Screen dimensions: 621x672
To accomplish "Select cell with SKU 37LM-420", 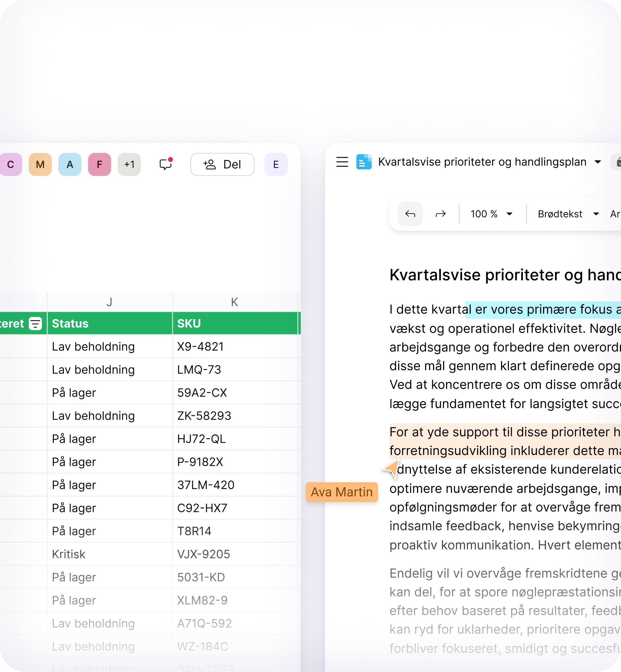I will tap(235, 485).
